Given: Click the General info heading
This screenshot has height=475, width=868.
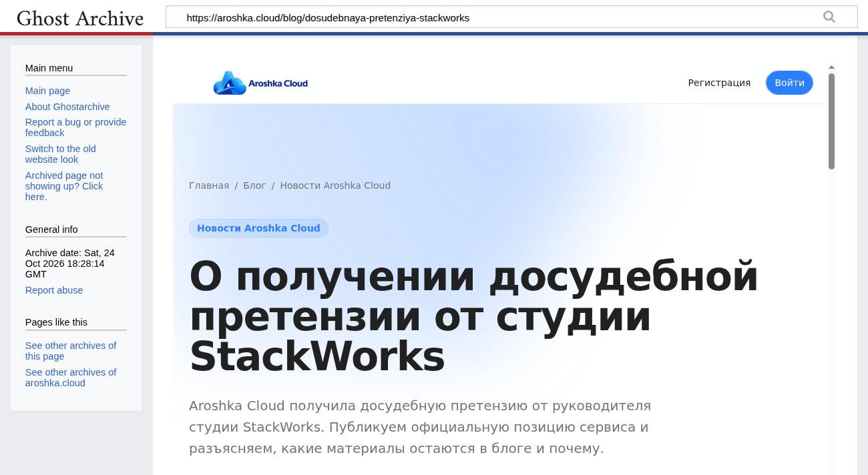Looking at the screenshot, I should tap(51, 229).
